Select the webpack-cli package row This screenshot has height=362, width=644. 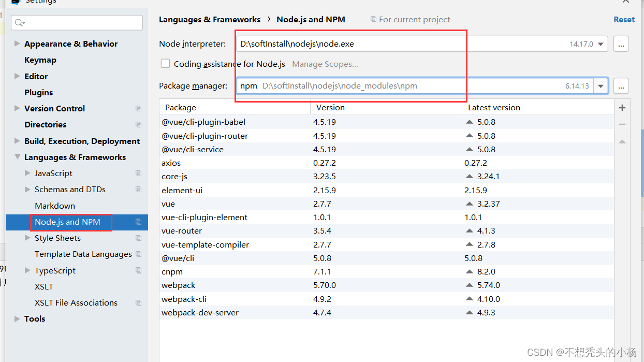387,299
